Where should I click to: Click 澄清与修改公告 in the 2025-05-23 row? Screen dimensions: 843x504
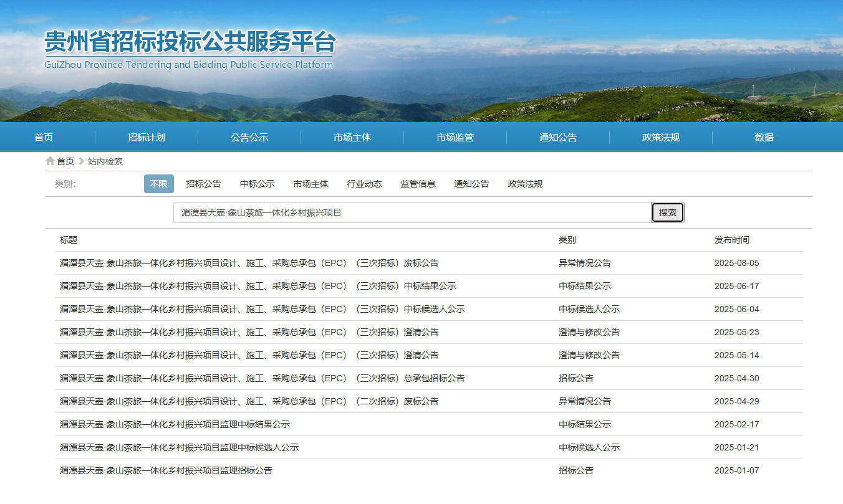click(589, 332)
